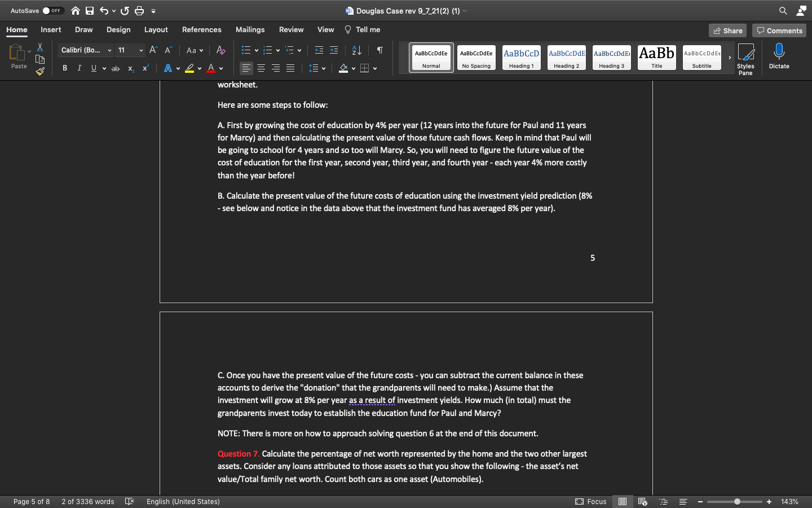The image size is (812, 508).
Task: Adjust the zoom slider handle
Action: 737,501
